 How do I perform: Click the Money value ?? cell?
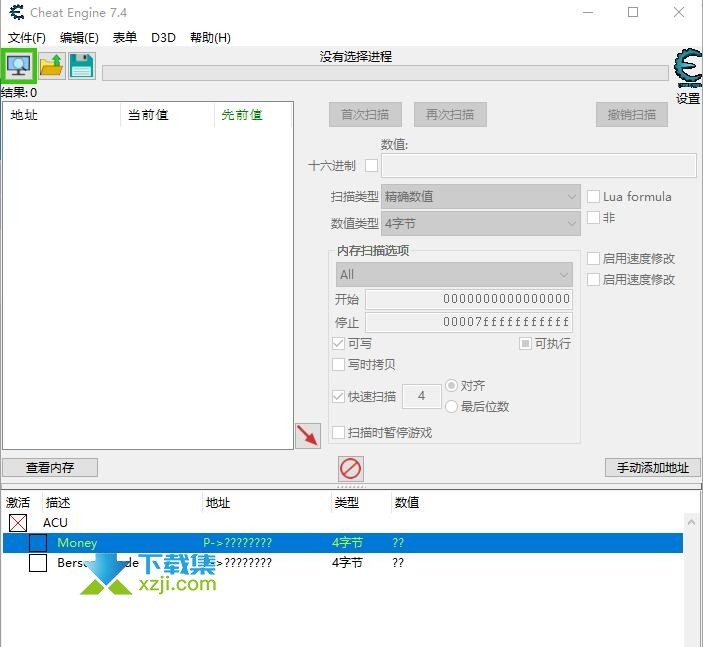tap(398, 543)
